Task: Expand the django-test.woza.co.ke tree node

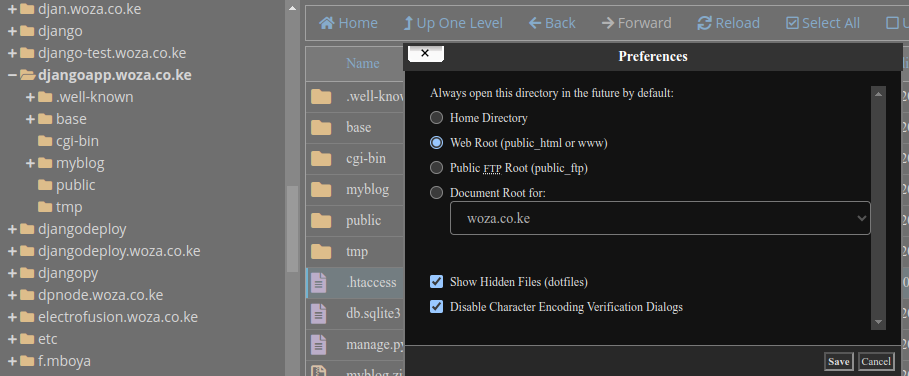Action: click(12, 53)
